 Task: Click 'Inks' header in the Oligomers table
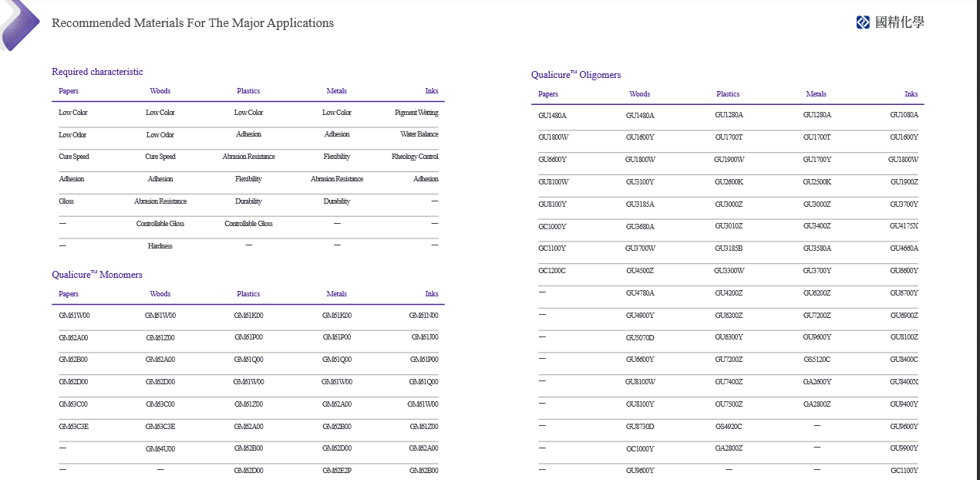pos(911,94)
